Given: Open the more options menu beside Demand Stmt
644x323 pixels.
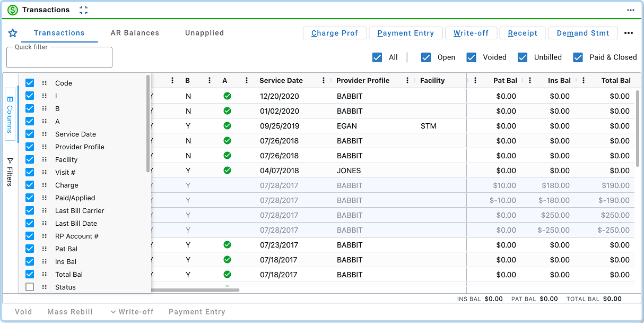Looking at the screenshot, I should [629, 33].
